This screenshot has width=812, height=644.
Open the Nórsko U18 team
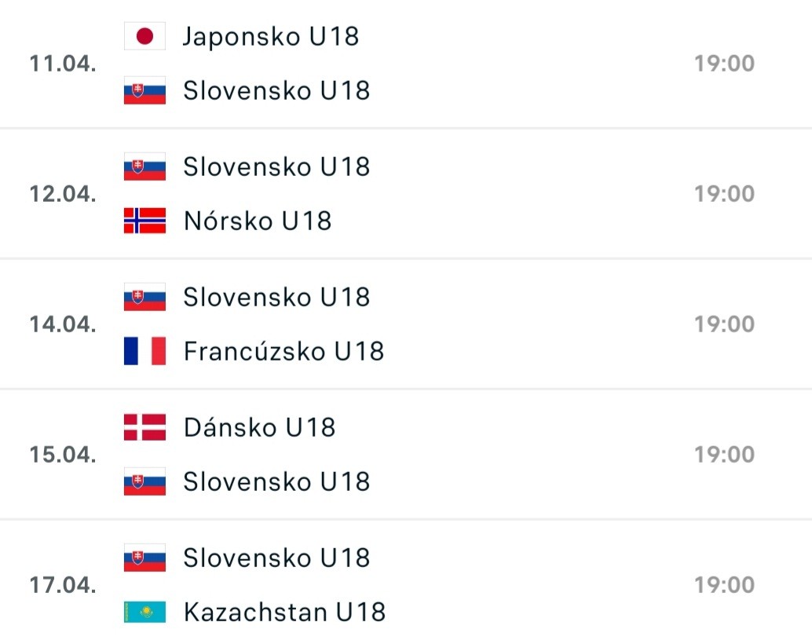click(258, 221)
